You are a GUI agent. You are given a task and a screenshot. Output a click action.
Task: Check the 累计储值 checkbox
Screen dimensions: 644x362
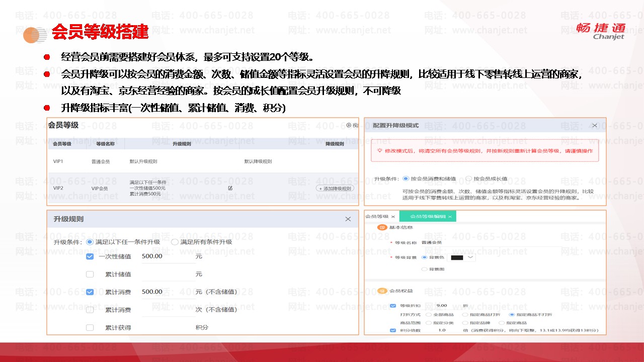(x=90, y=274)
